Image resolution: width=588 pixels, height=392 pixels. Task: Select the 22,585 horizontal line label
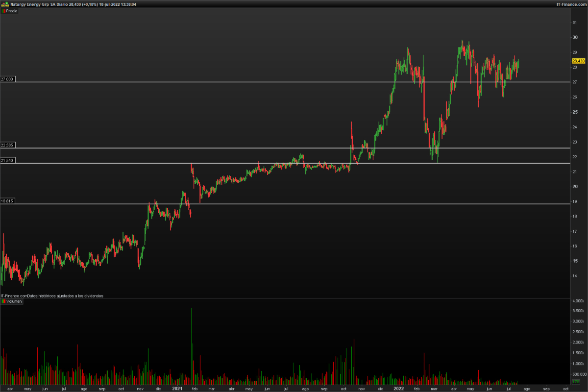[8, 145]
